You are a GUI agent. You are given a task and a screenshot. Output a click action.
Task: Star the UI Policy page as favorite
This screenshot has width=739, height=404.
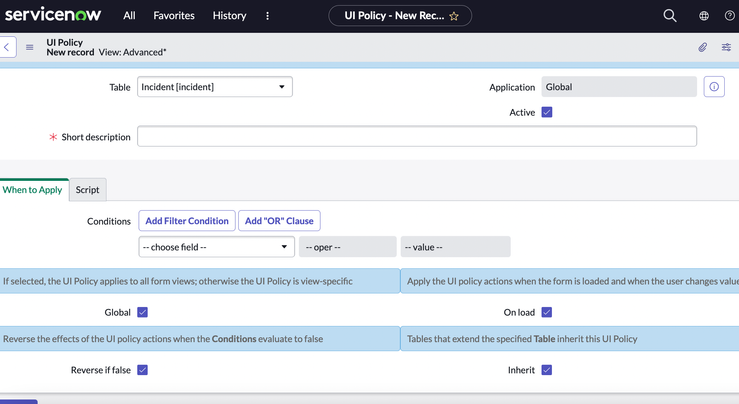pyautogui.click(x=454, y=16)
